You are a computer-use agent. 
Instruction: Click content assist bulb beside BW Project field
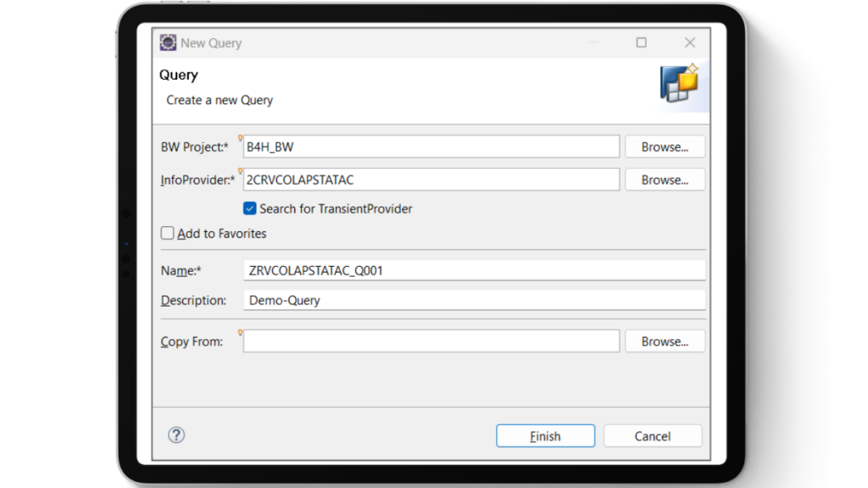coord(241,138)
